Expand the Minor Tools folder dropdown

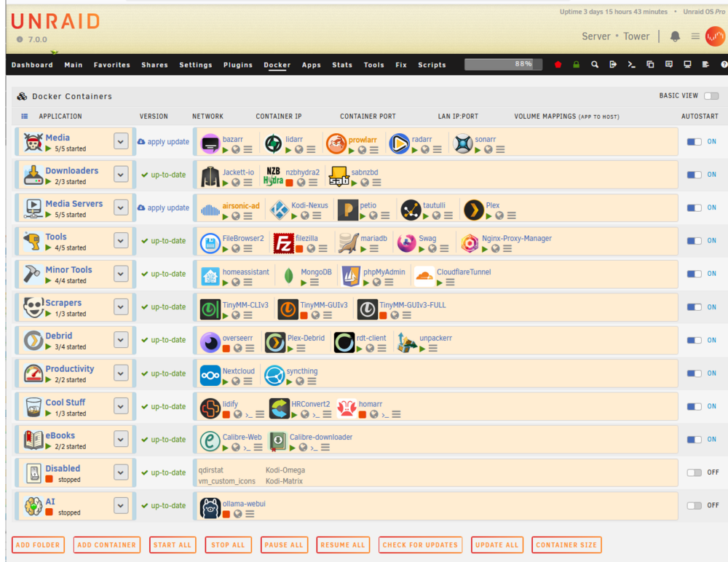coord(121,274)
